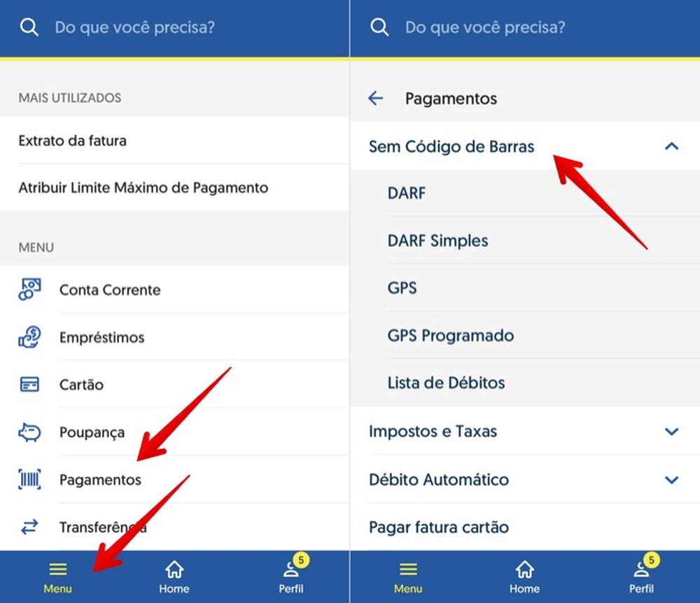Screen dimensions: 700x603
Task: Select Atribuir Limite Máximo de Pagamento
Action: point(143,188)
